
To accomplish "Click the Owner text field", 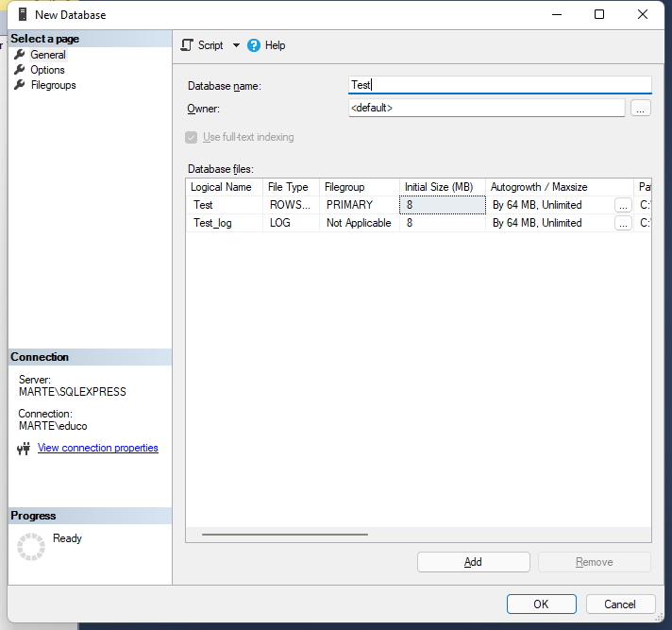I will 486,108.
